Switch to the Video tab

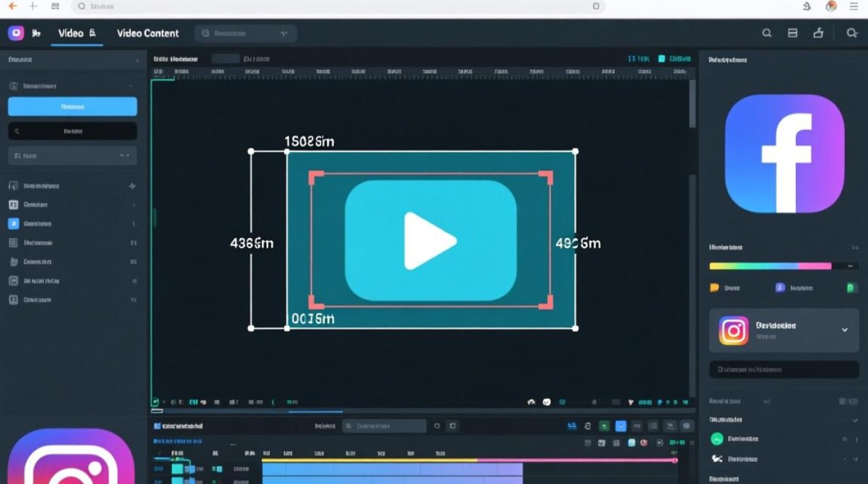(x=77, y=34)
